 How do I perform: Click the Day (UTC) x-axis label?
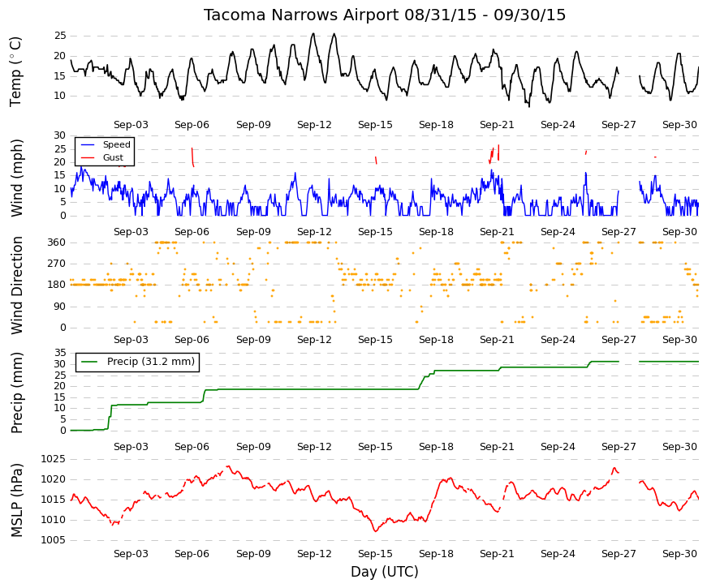385,572
